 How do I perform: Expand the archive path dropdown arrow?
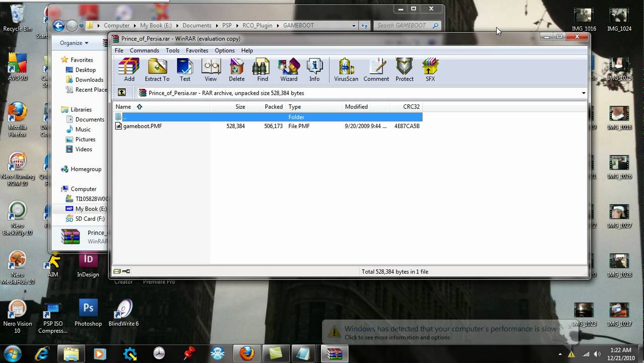[584, 93]
